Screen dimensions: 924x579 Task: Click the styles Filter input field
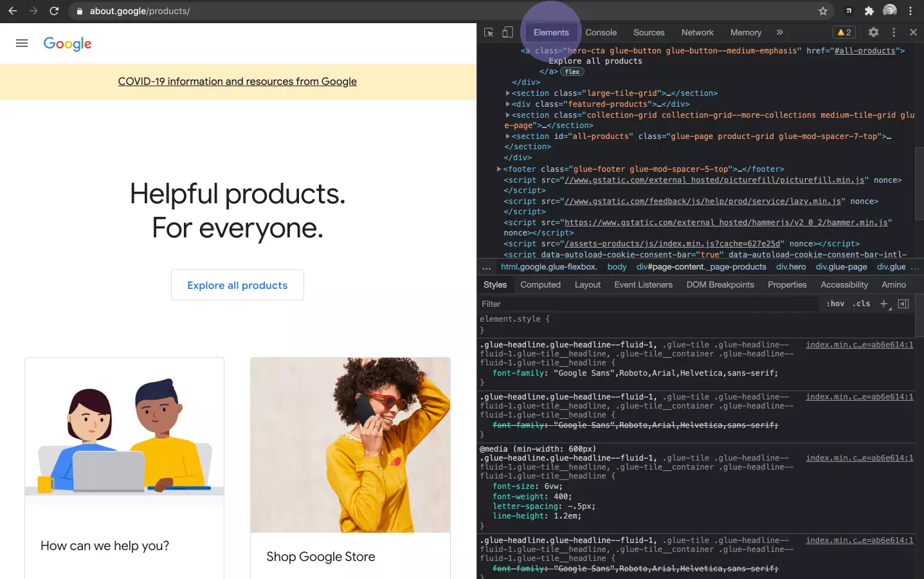pos(579,304)
